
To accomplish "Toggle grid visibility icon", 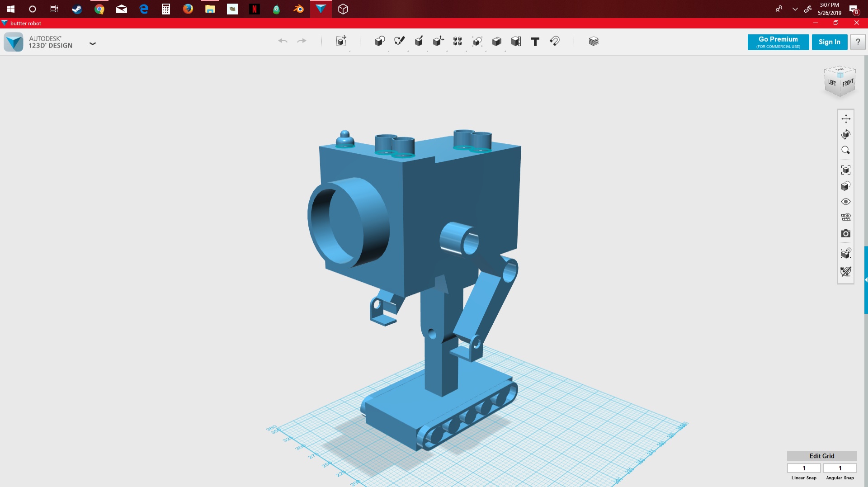I will pos(846,217).
